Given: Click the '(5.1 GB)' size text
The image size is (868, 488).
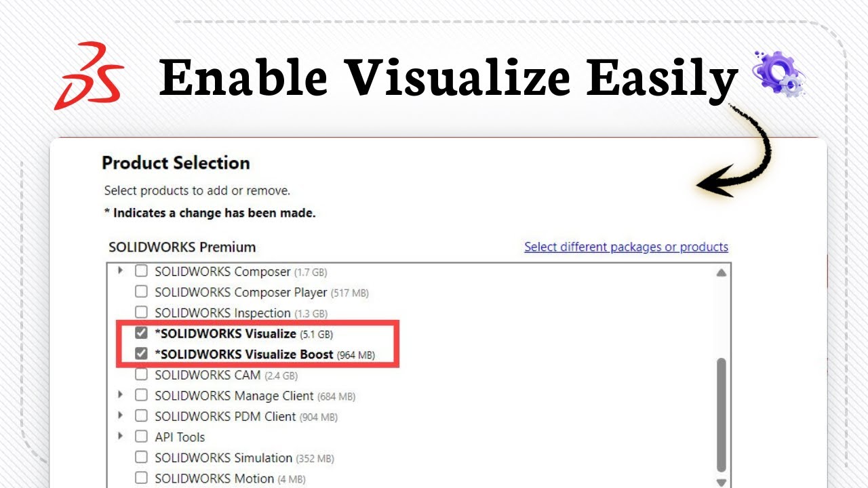Looking at the screenshot, I should (317, 334).
